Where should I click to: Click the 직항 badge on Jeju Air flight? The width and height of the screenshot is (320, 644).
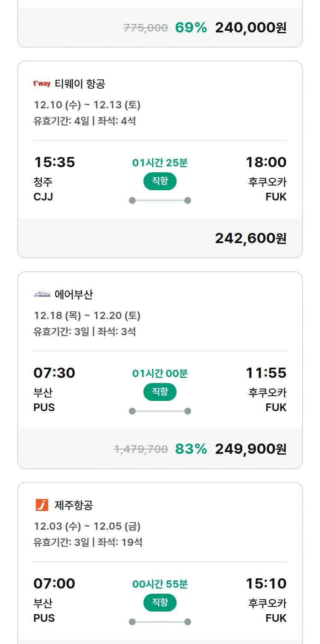(x=160, y=603)
